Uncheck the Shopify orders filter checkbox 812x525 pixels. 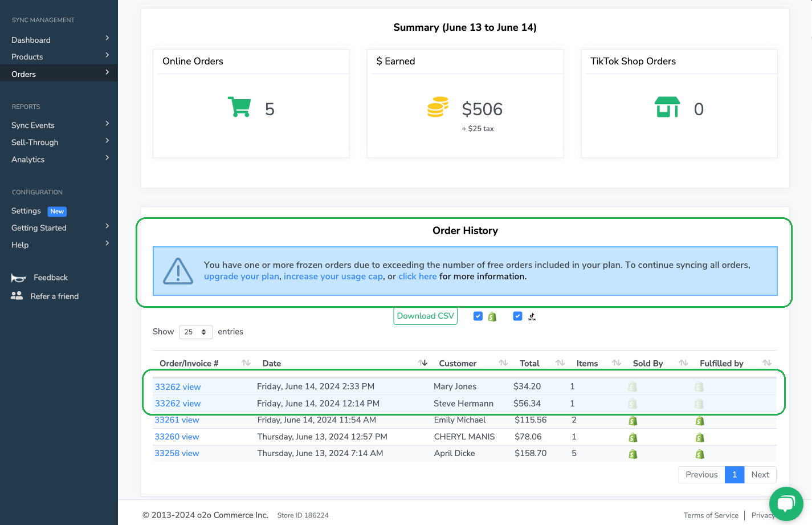click(478, 316)
